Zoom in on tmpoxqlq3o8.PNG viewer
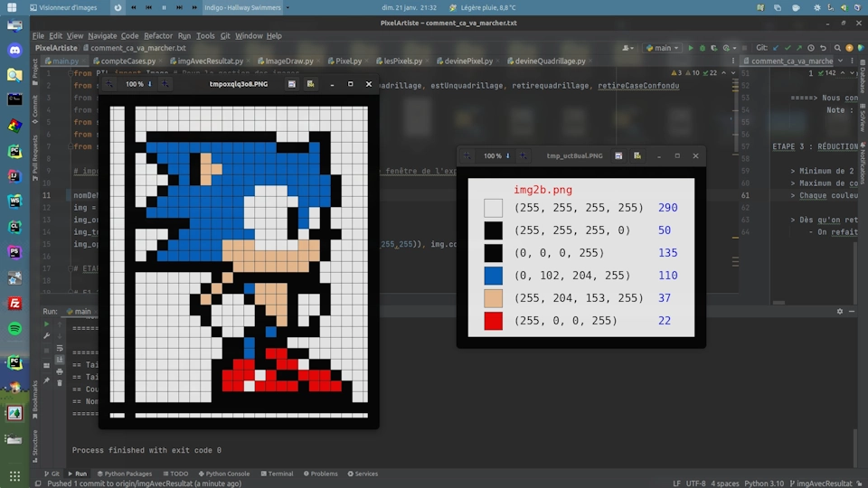The image size is (868, 488). pyautogui.click(x=165, y=84)
